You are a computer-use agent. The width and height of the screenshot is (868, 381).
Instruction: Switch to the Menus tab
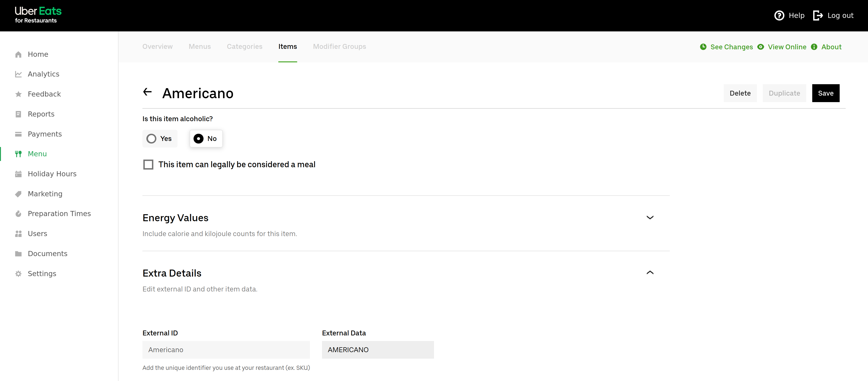200,47
